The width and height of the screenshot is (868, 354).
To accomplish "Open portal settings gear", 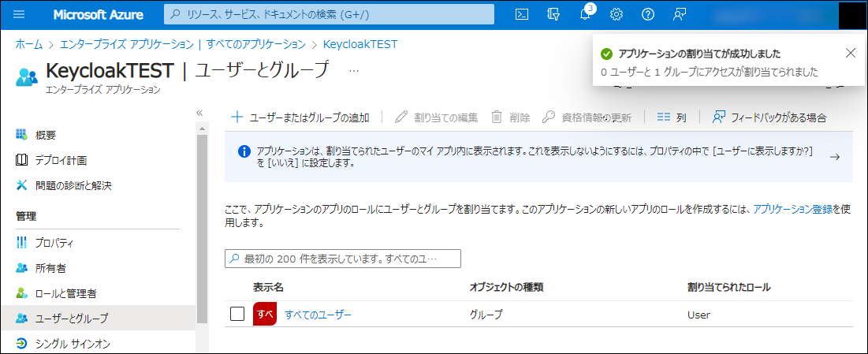I will tap(617, 14).
